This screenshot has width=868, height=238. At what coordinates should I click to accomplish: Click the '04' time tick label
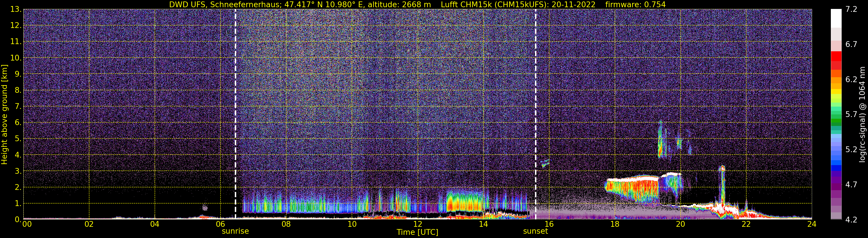tap(155, 224)
